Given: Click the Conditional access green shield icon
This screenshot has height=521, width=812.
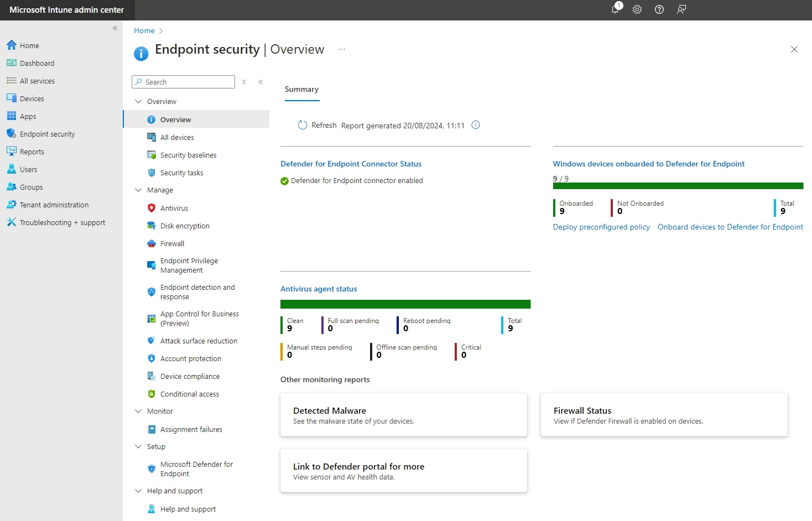Looking at the screenshot, I should tap(152, 394).
